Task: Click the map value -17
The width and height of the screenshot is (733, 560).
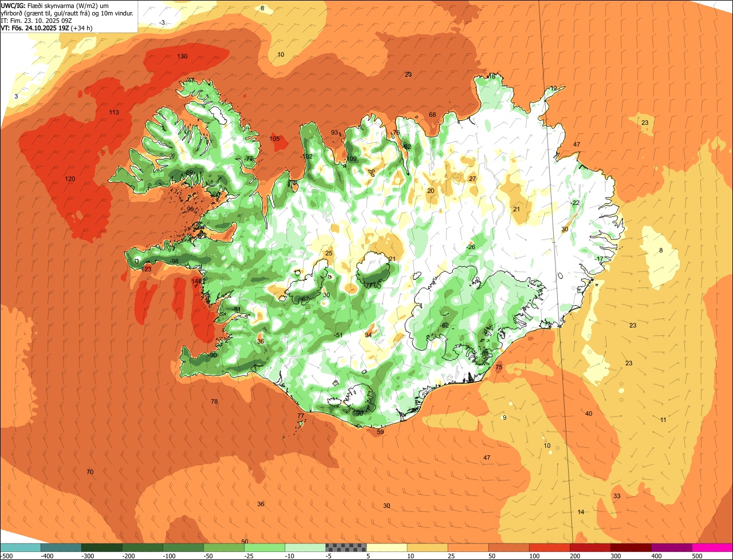Action: click(x=600, y=259)
